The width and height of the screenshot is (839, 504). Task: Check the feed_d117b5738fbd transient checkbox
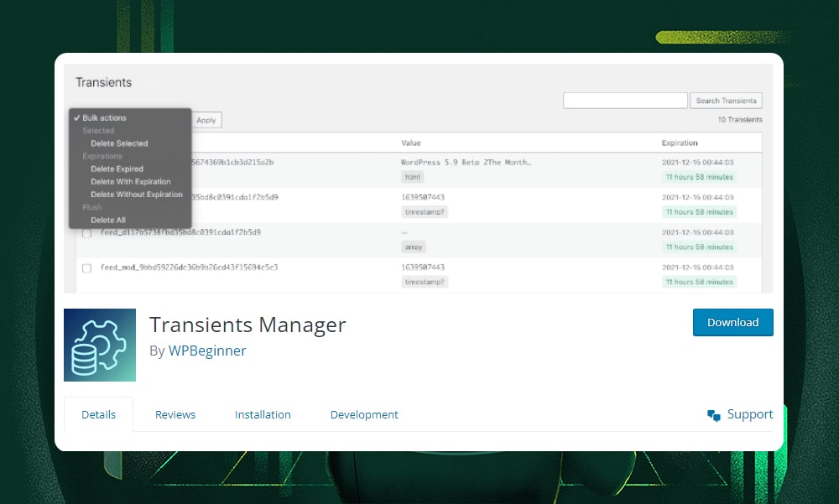point(86,233)
